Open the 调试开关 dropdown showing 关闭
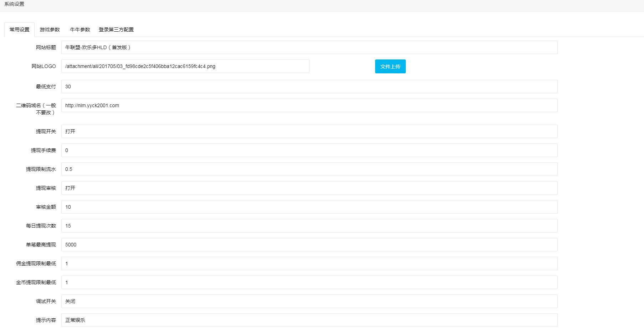This screenshot has height=329, width=644. click(309, 301)
